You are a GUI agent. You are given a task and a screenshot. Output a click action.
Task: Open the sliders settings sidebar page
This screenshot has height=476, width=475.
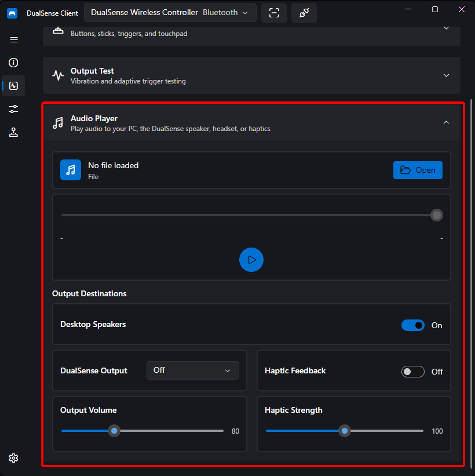point(13,109)
